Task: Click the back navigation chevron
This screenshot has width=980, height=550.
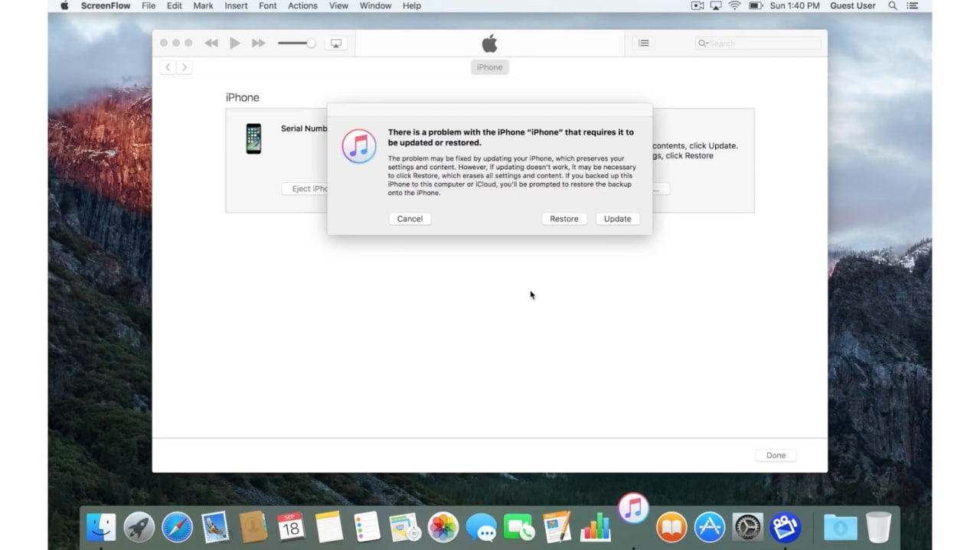Action: 167,67
